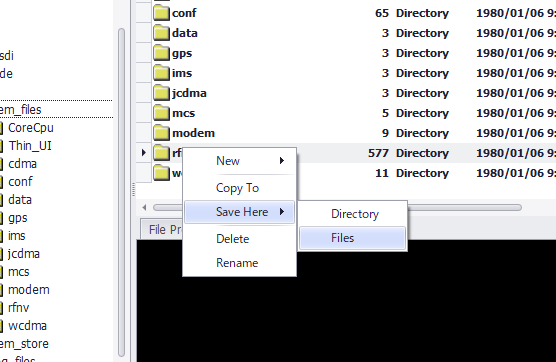Click the size value 65 for conf
Viewport: 556px width, 362px height.
pyautogui.click(x=382, y=13)
